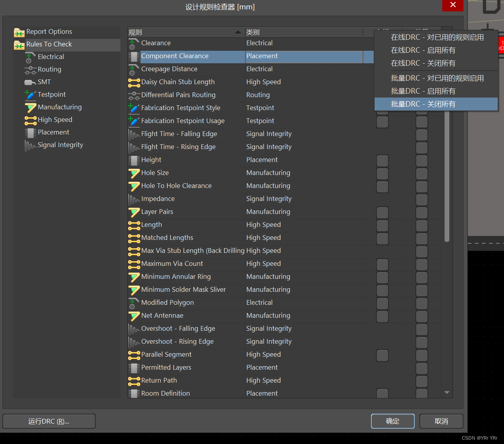
Task: Click the Room Definition rule icon
Action: point(134,393)
